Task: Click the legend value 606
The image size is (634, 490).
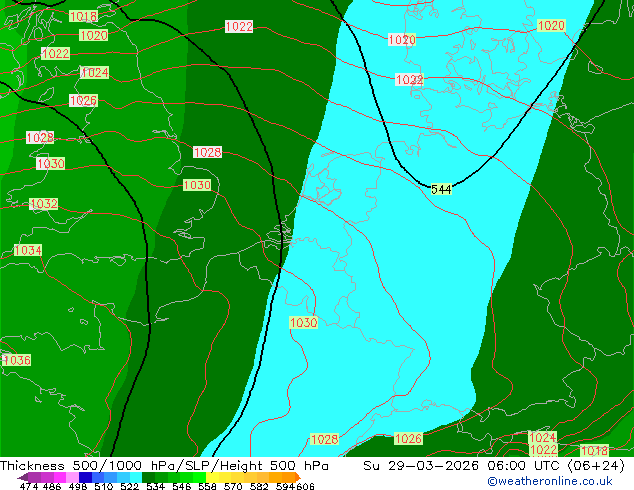Action: point(305,486)
